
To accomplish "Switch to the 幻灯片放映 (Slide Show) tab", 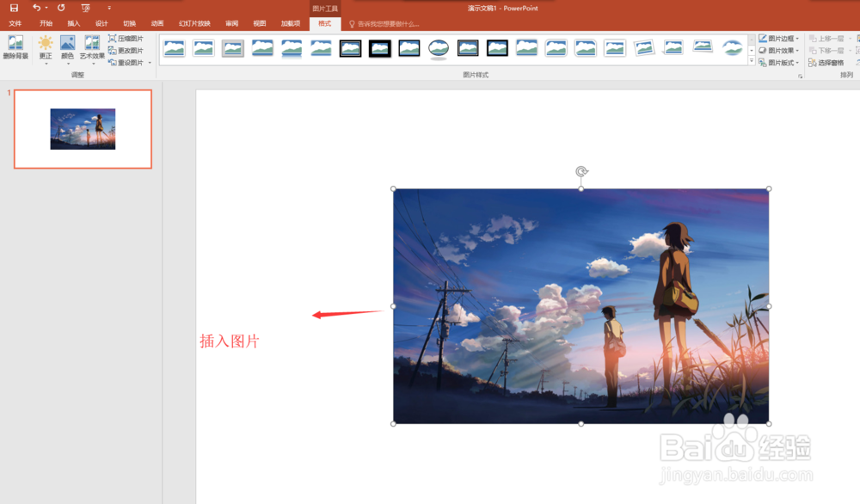I will [x=194, y=23].
